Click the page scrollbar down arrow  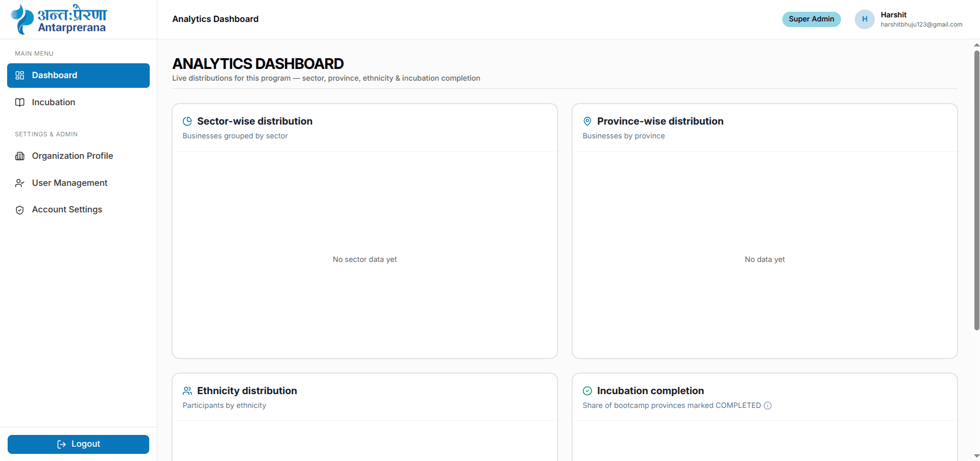976,456
